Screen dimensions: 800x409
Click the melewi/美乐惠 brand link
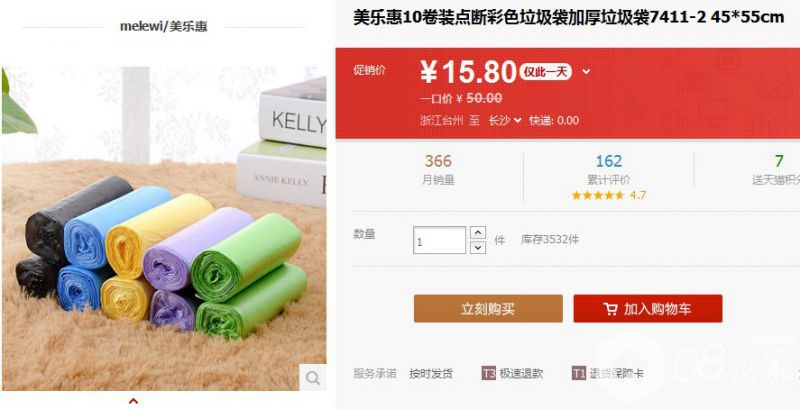(164, 27)
